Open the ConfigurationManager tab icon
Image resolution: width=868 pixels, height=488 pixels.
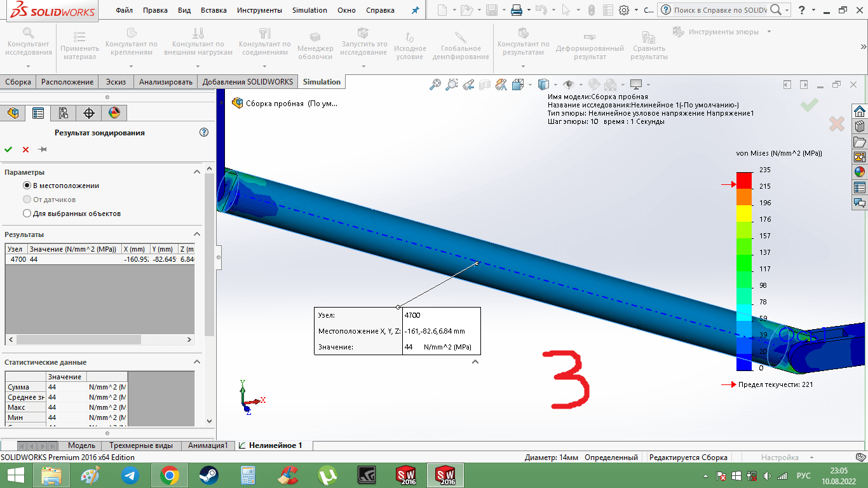tap(64, 113)
